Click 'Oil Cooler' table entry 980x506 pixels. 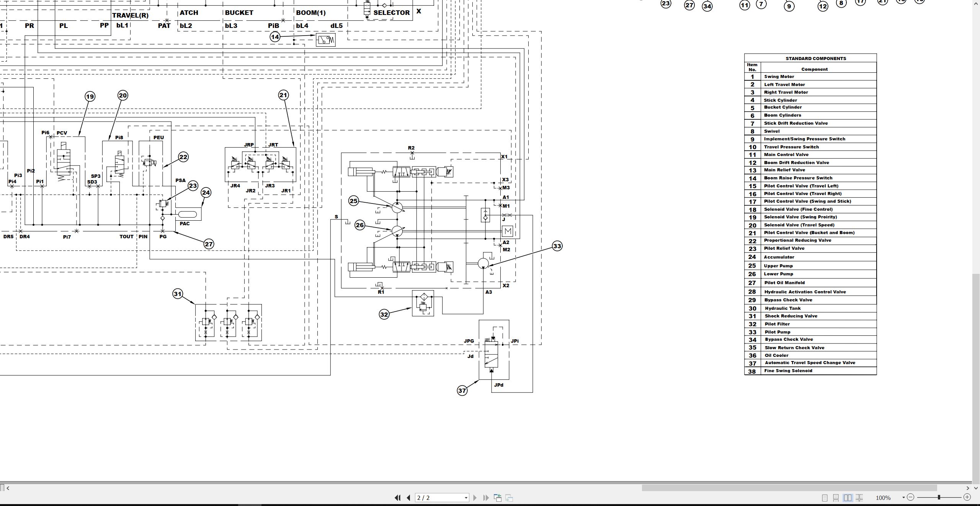pos(776,355)
